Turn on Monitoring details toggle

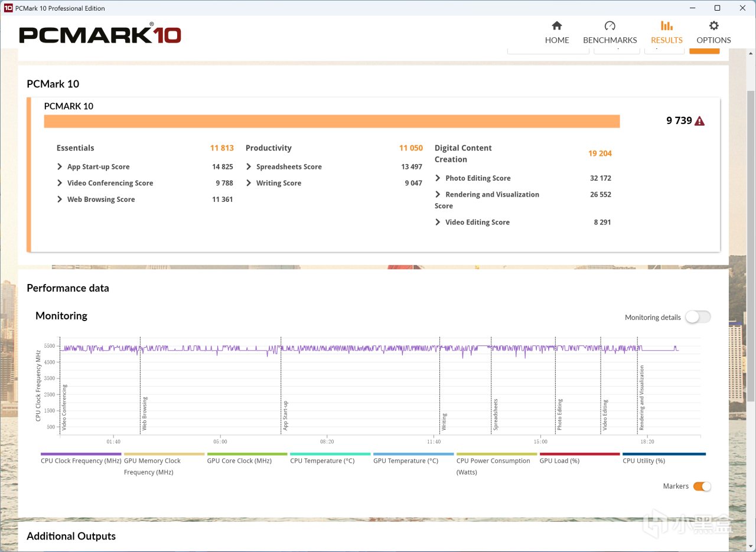[698, 317]
